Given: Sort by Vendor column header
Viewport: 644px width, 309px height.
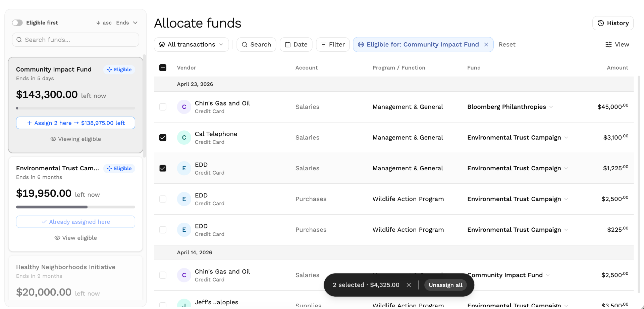Looking at the screenshot, I should pos(186,68).
